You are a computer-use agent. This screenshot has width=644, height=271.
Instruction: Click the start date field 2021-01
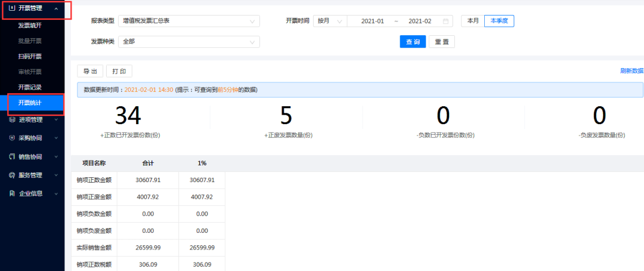click(x=373, y=21)
